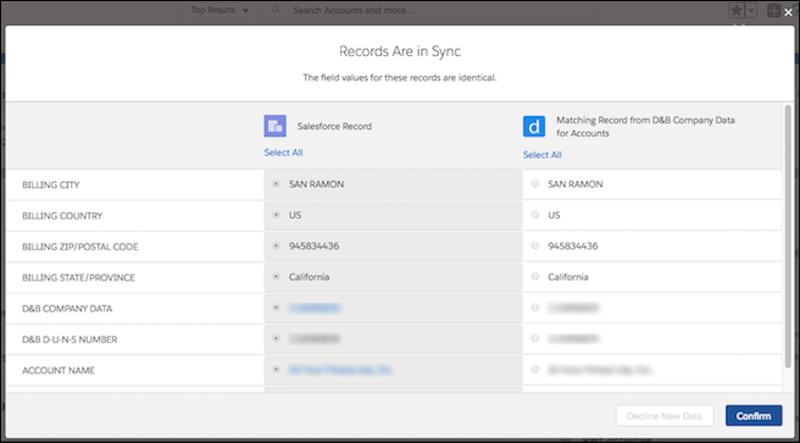Select D&B radio for Billing City
The image size is (800, 443).
click(535, 184)
